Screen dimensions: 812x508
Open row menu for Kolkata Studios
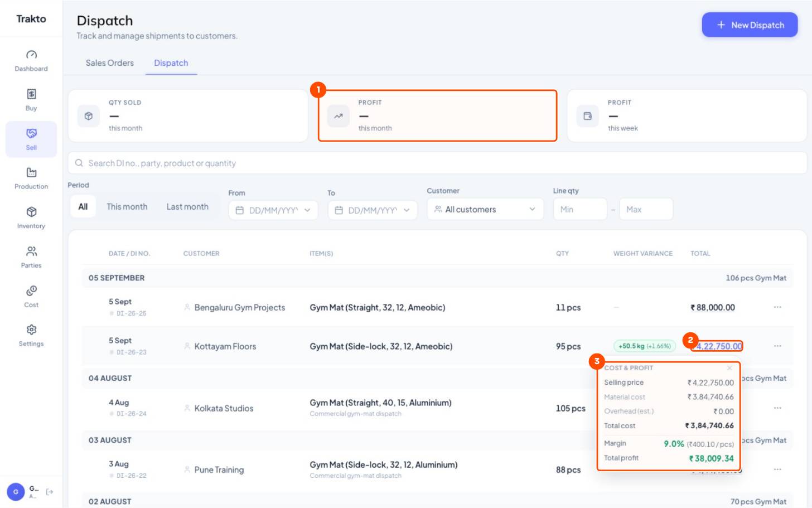tap(777, 408)
